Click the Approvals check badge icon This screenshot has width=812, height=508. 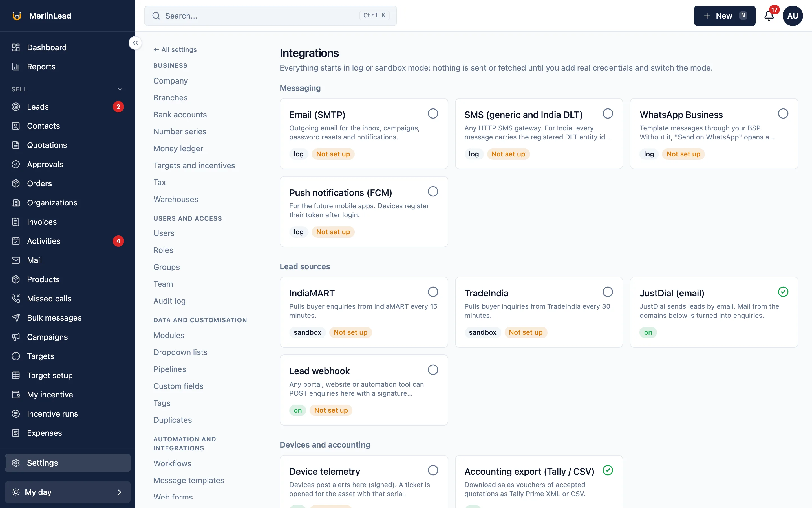[16, 164]
